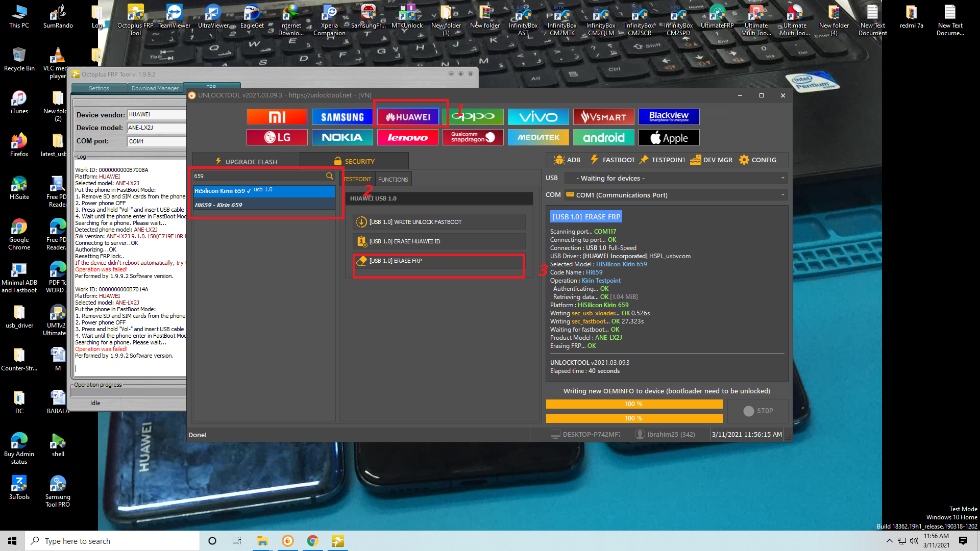The image size is (980, 551).
Task: Select the Hi659 - Kirin 659 row
Action: click(264, 205)
